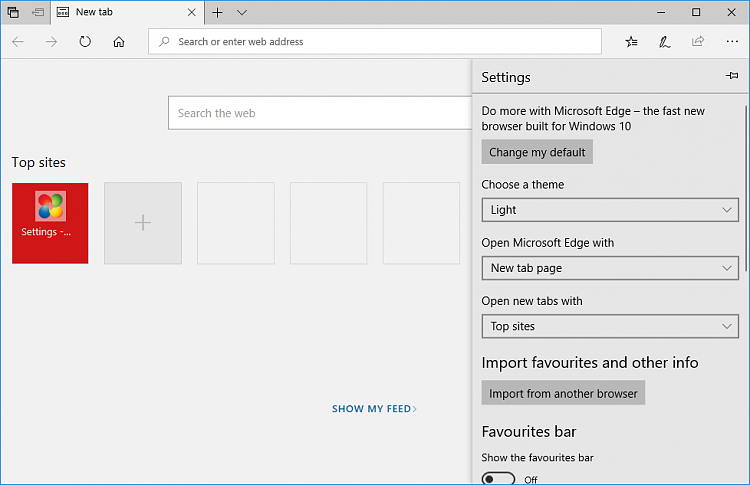Pin the Settings pane
The image size is (750, 485).
pos(732,76)
